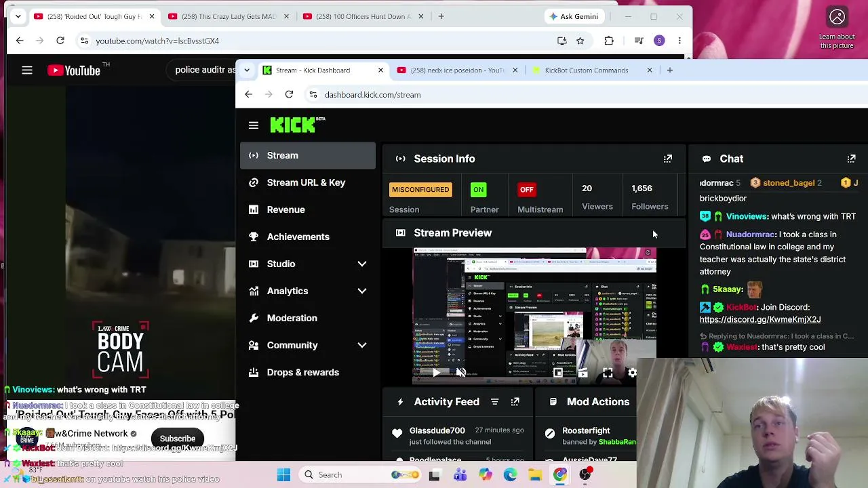Open File Explorer from the taskbar
This screenshot has width=868, height=488.
pos(535,475)
